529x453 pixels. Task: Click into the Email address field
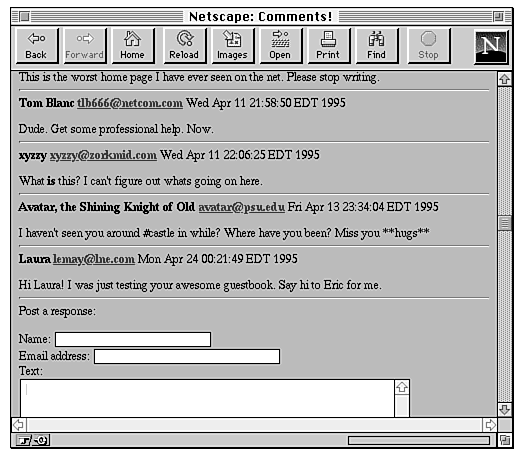[x=187, y=357]
